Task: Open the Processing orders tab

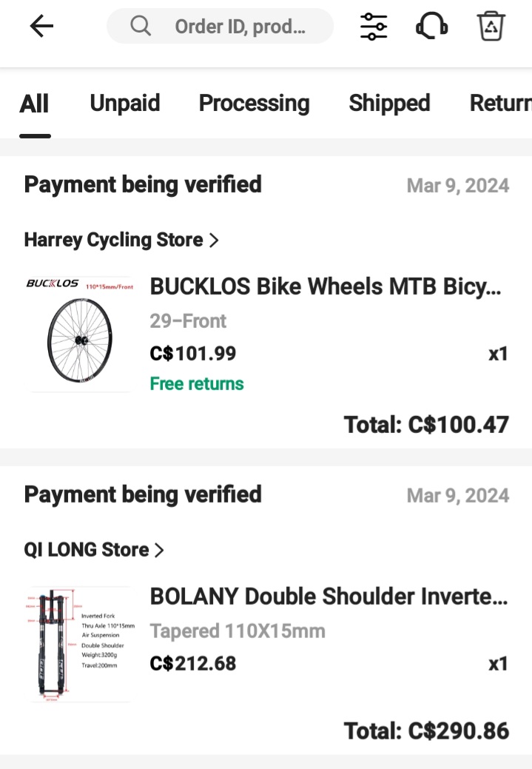Action: pos(254,103)
